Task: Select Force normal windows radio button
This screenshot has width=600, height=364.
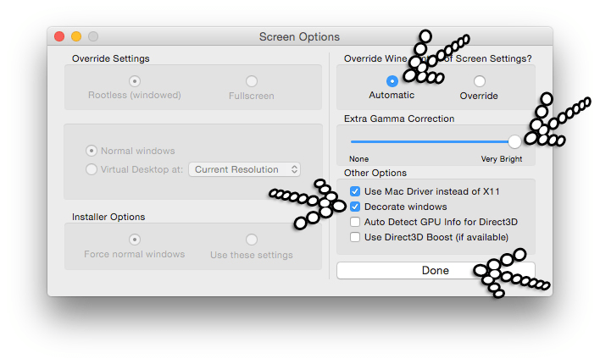Action: (134, 240)
